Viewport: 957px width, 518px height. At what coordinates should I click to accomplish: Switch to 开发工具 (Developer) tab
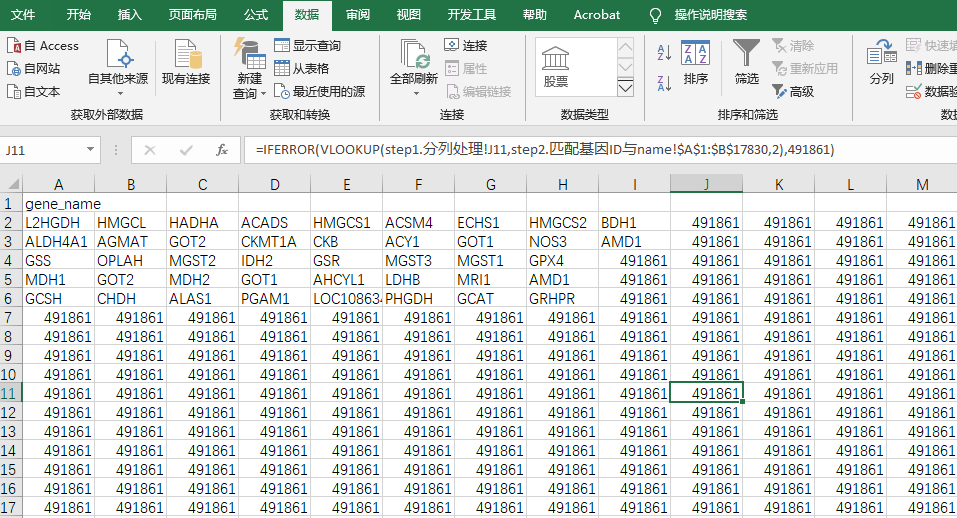click(x=472, y=15)
